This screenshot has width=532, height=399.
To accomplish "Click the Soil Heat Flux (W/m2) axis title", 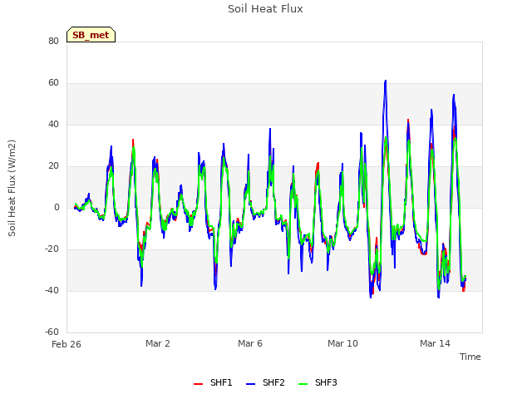I will point(12,188).
